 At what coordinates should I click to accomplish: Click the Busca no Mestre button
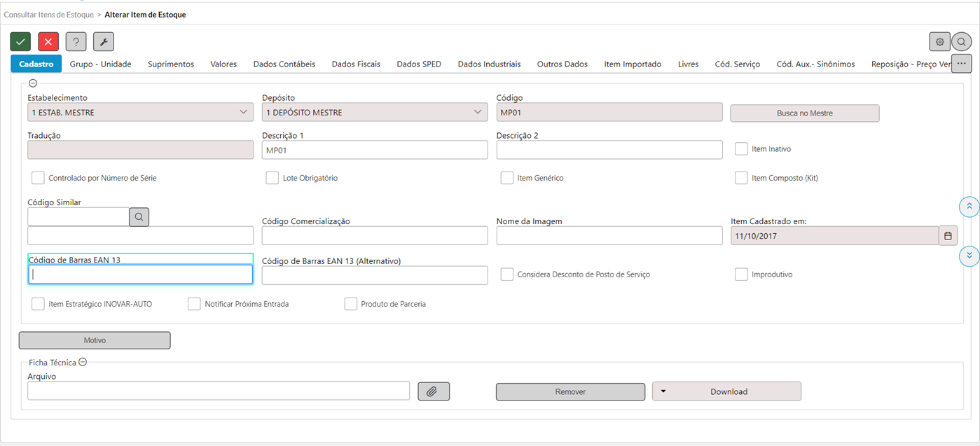pos(805,113)
